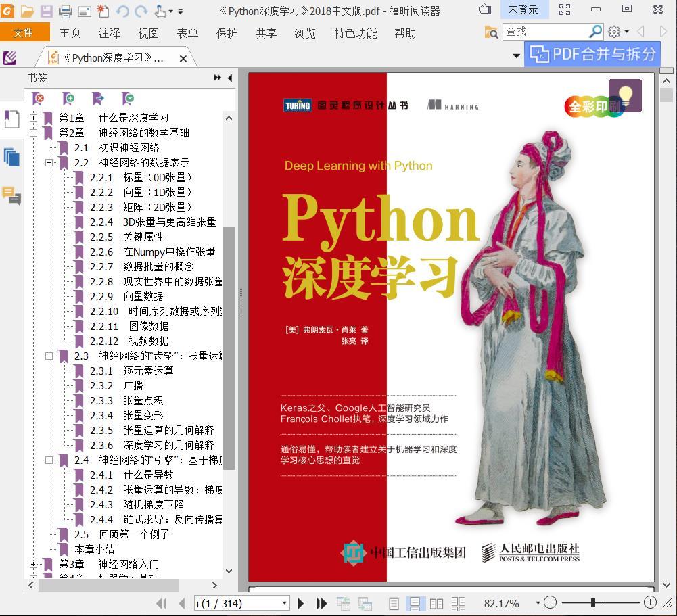Click the email envelope icon
This screenshot has width=677, height=616.
(x=84, y=11)
